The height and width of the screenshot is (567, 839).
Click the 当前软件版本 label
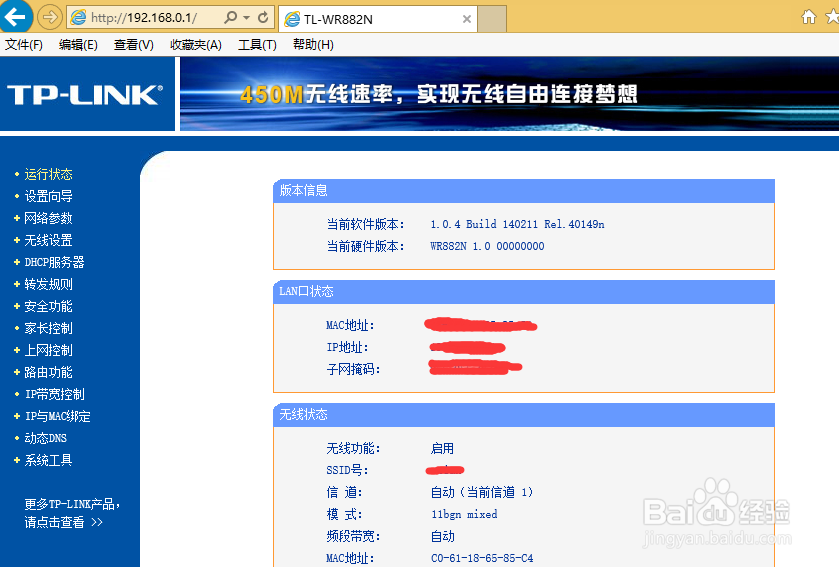click(x=365, y=224)
